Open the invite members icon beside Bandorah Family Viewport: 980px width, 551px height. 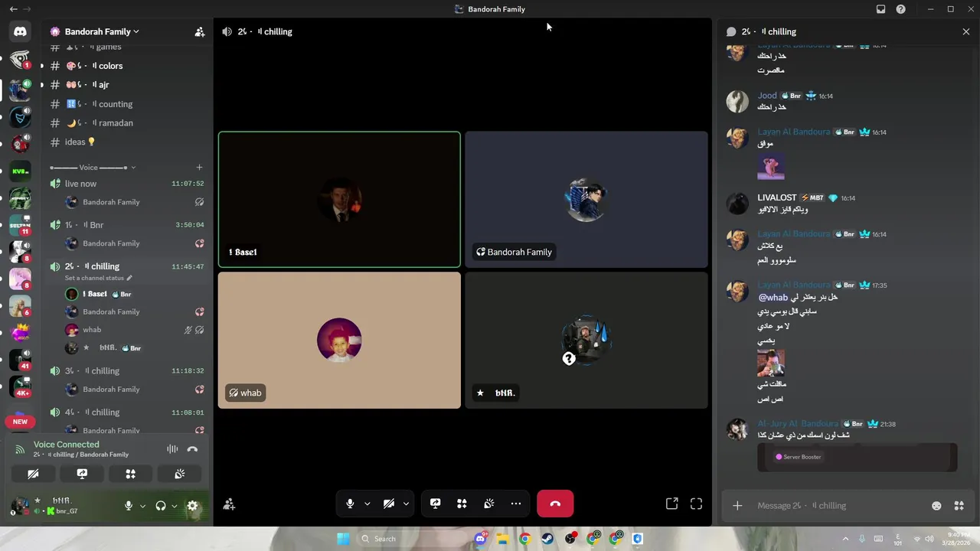point(200,32)
